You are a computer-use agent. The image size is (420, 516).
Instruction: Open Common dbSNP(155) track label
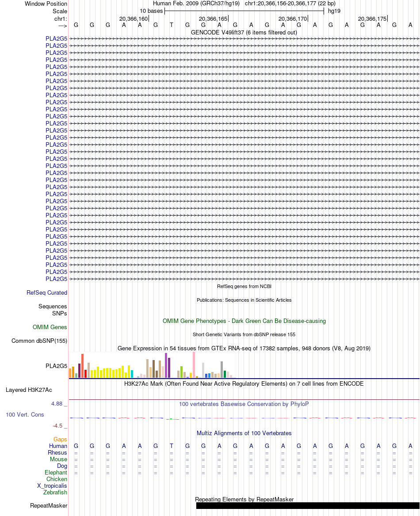[39, 341]
